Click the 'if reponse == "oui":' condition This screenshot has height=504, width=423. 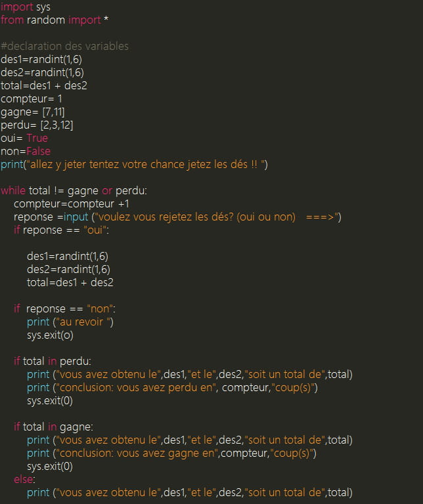tap(62, 230)
